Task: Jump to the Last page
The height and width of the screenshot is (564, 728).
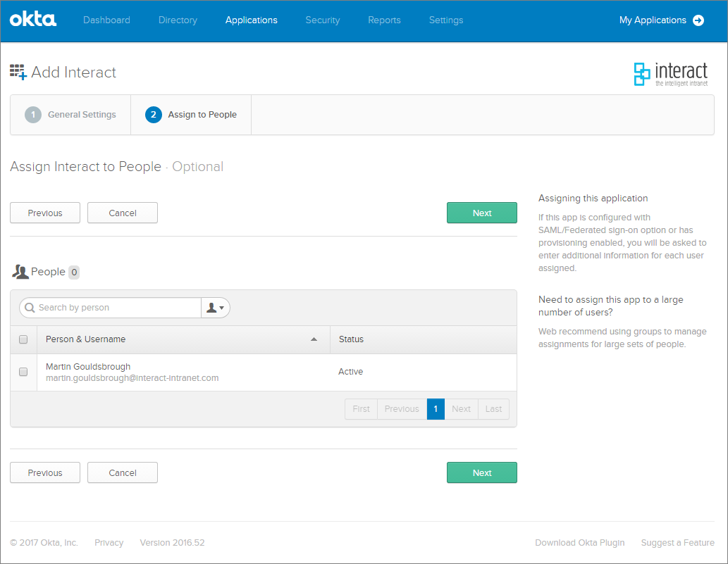Action: click(493, 409)
